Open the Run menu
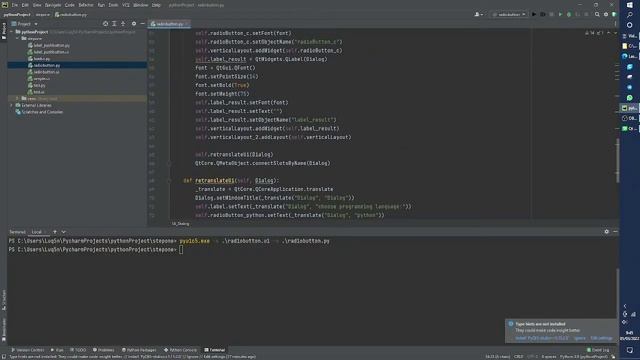The image size is (640, 360). click(101, 5)
